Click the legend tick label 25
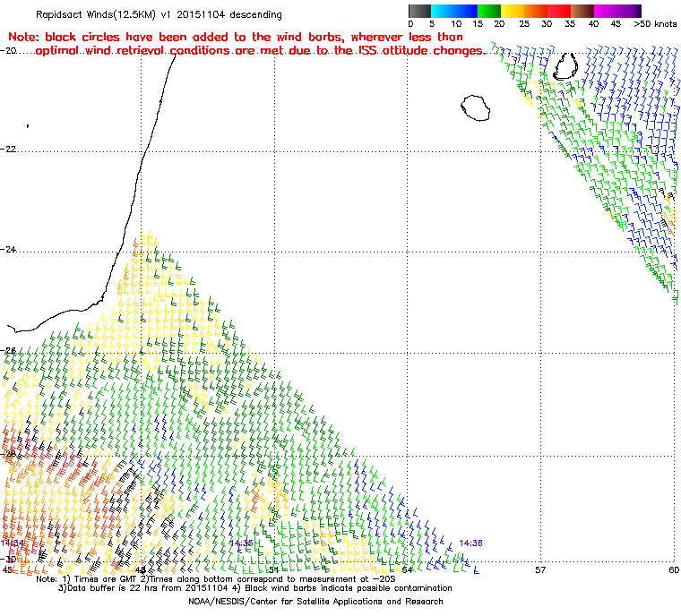This screenshot has width=681, height=616. [x=524, y=24]
